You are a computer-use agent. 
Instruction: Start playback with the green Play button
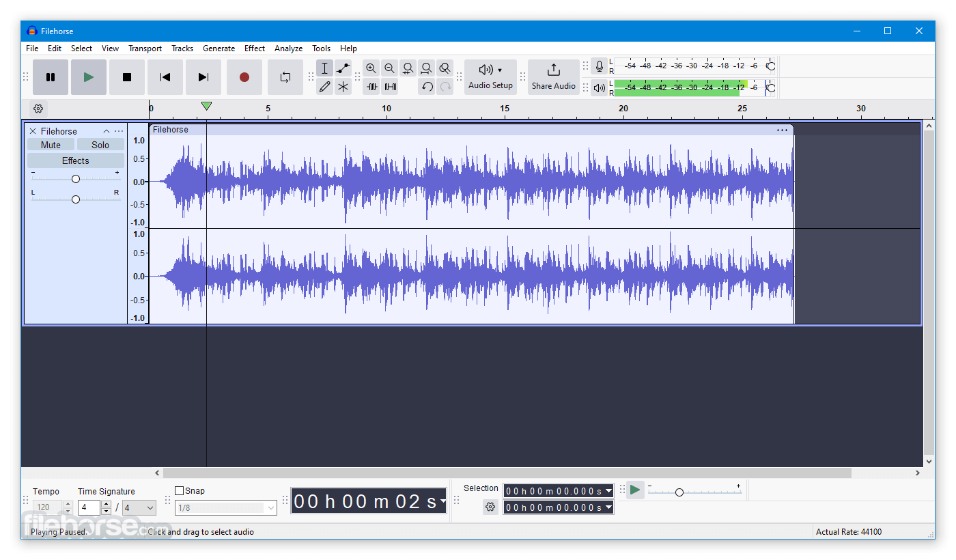(89, 77)
